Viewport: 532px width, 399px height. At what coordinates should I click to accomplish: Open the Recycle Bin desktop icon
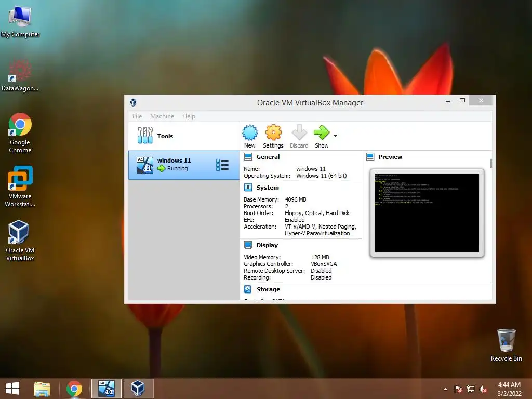coord(506,345)
